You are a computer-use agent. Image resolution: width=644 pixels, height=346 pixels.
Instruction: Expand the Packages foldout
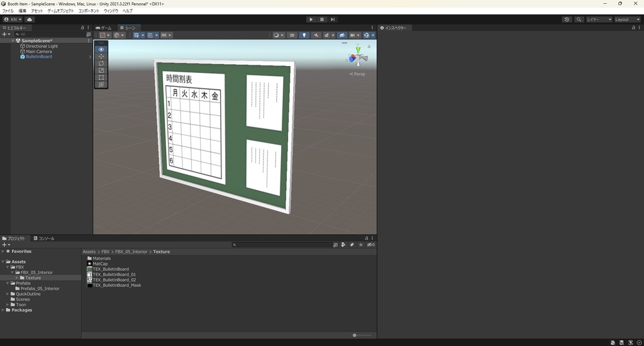pyautogui.click(x=3, y=310)
